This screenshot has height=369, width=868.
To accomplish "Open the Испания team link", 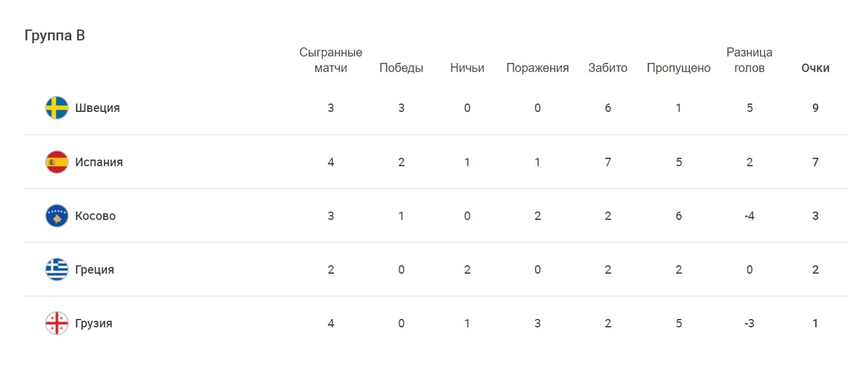I will [x=99, y=162].
